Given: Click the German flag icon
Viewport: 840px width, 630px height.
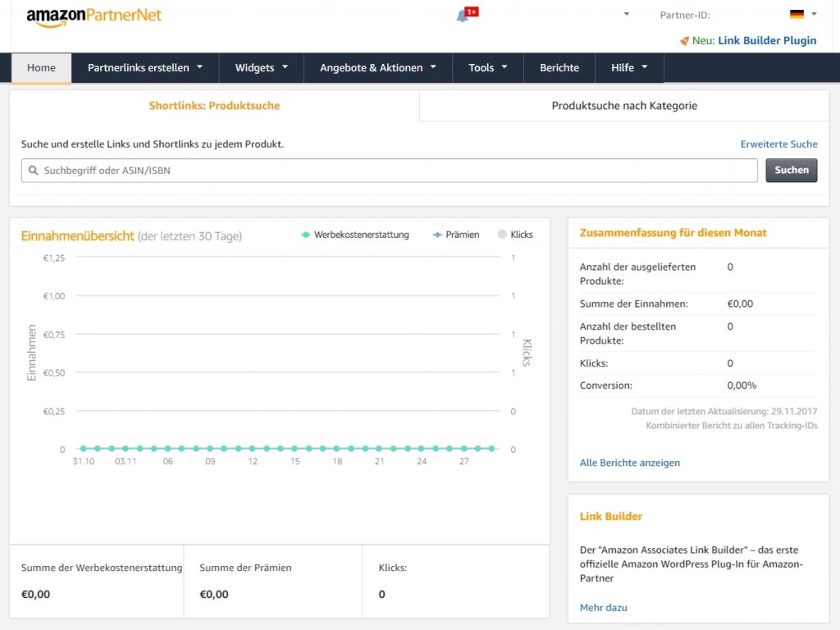Looking at the screenshot, I should tap(797, 15).
